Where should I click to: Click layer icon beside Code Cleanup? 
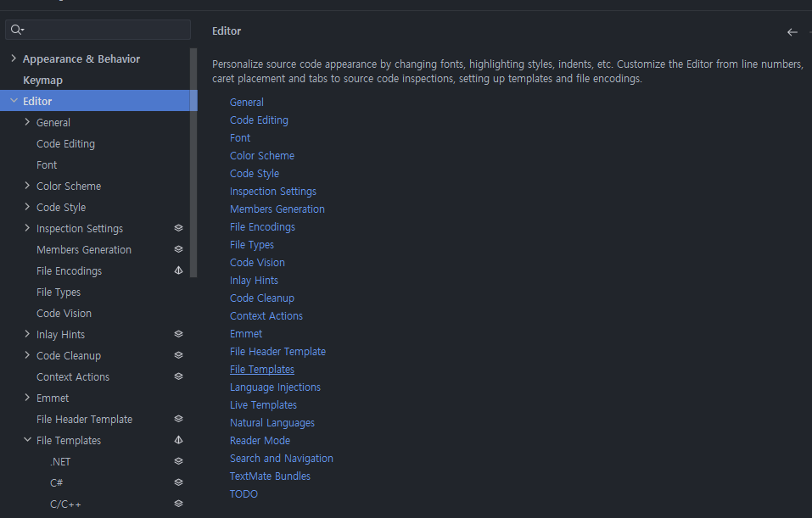click(x=179, y=355)
